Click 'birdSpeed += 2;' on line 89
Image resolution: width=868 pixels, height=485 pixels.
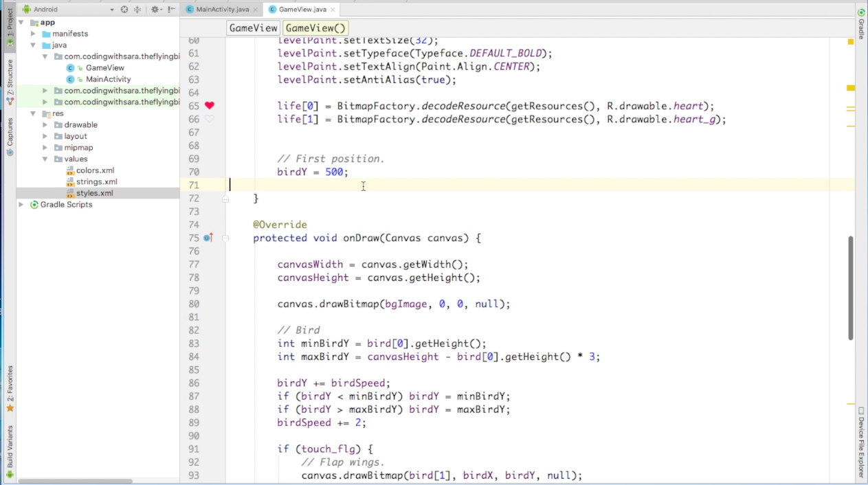click(x=322, y=422)
